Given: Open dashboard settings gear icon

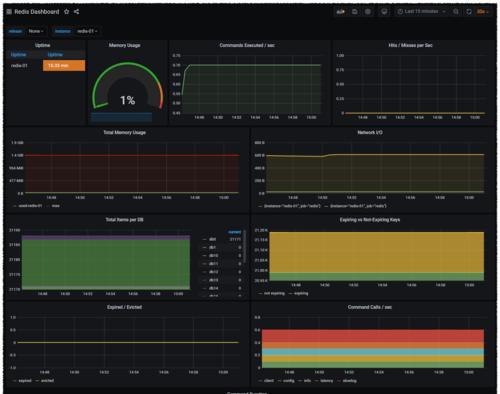Looking at the screenshot, I should [368, 12].
